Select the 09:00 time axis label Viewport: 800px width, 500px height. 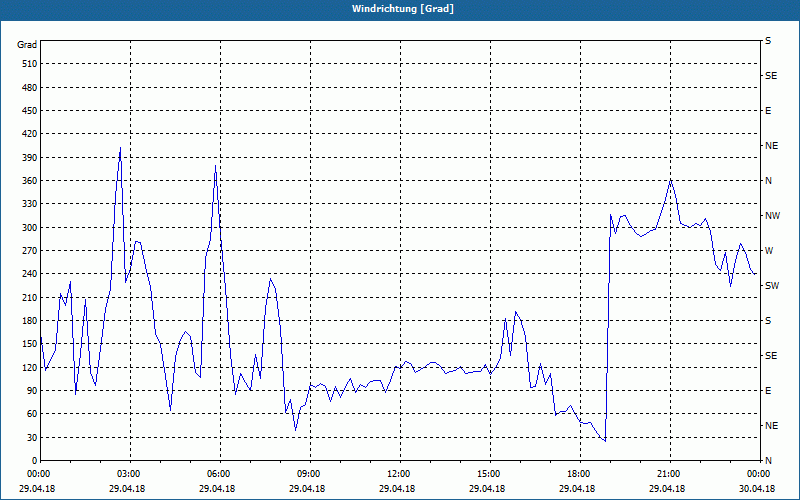coord(310,473)
